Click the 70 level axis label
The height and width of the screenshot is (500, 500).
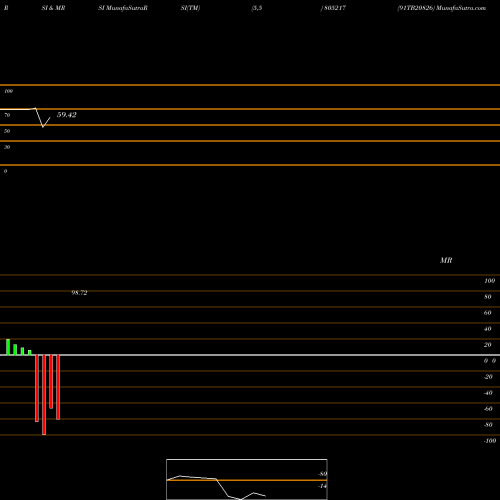tap(7, 115)
